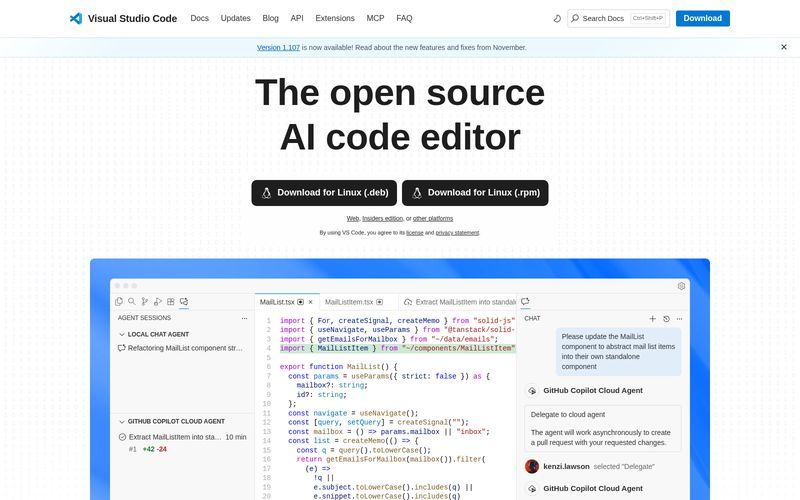Collapse the LOCAL CHAT AGENT section
The width and height of the screenshot is (800, 500).
click(x=122, y=334)
